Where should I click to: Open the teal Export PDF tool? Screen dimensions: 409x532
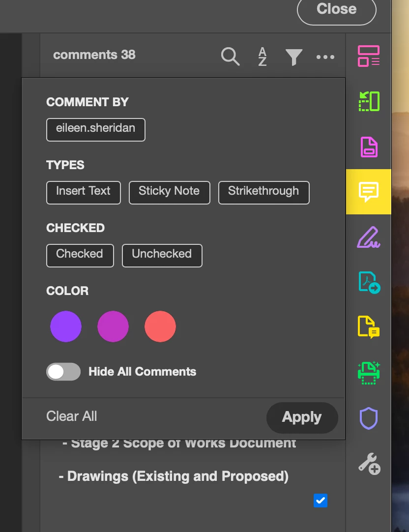(368, 283)
